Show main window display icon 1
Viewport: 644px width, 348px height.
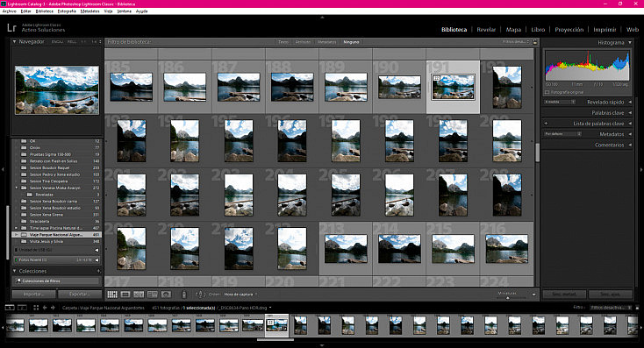pyautogui.click(x=9, y=308)
